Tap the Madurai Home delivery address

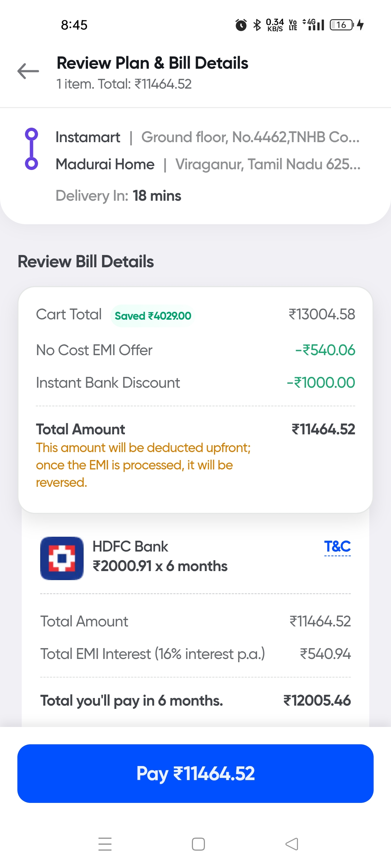pos(208,165)
